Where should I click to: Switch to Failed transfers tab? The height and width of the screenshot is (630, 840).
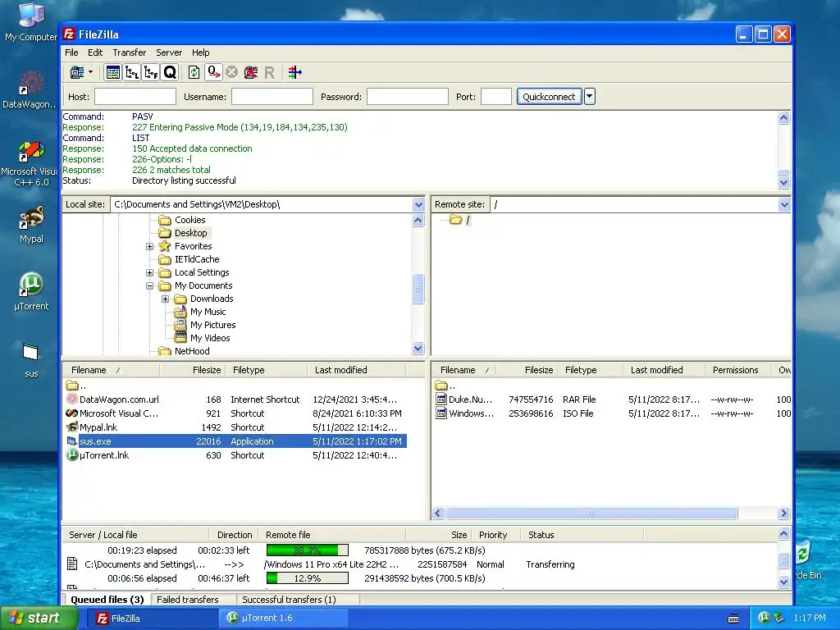click(188, 600)
